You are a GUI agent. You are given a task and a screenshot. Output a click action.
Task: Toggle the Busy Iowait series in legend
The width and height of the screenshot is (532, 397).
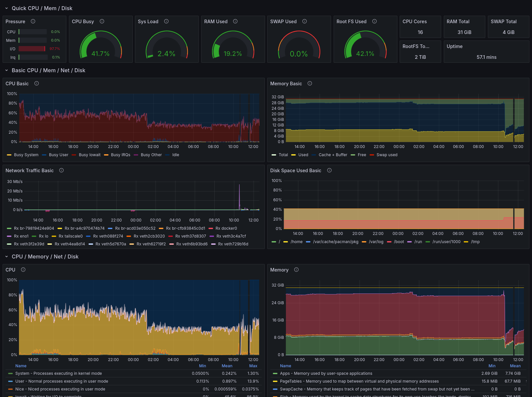point(90,155)
